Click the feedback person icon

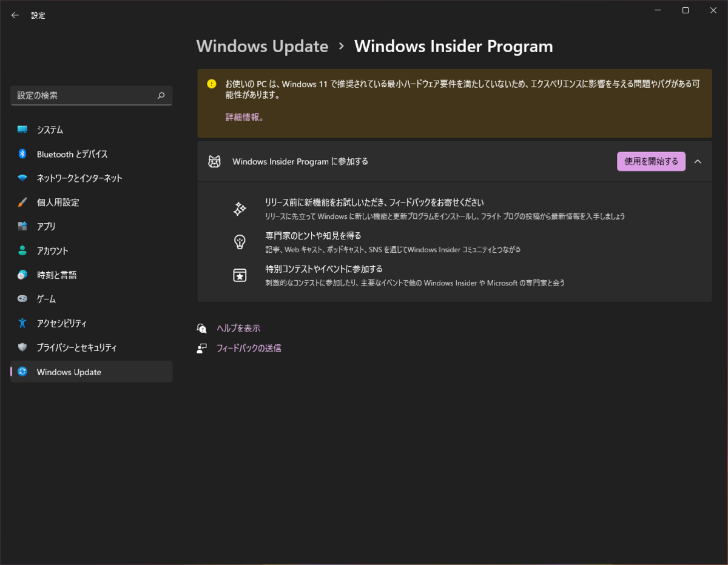click(x=202, y=348)
